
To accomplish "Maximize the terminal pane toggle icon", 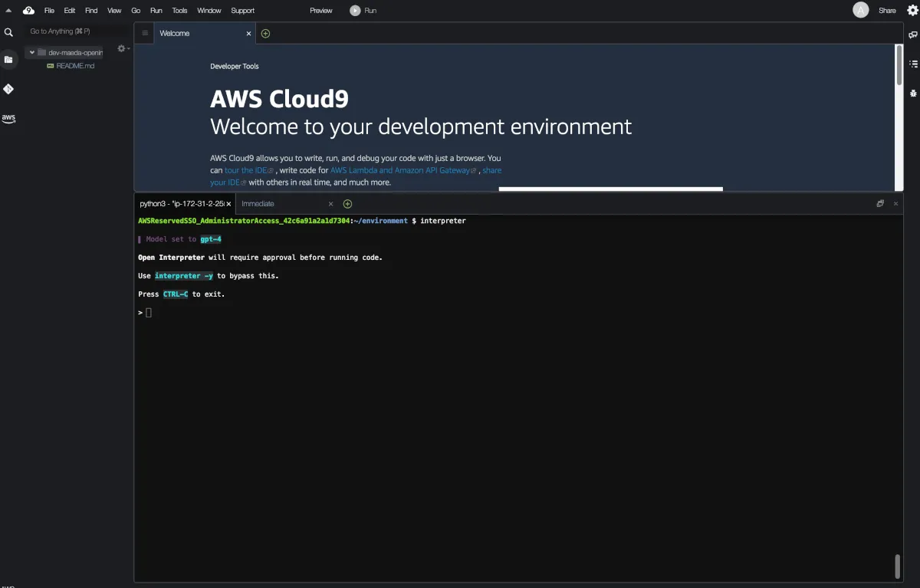I will tap(880, 204).
